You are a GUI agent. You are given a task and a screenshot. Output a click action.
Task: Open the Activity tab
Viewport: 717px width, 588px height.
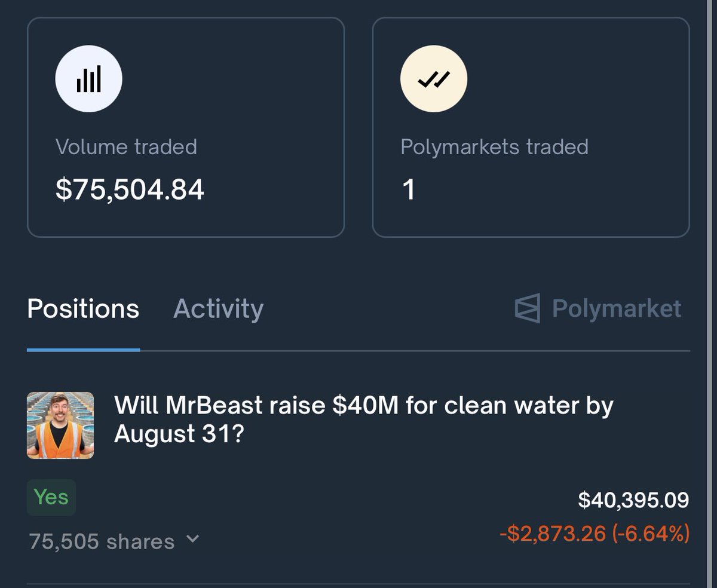tap(218, 309)
